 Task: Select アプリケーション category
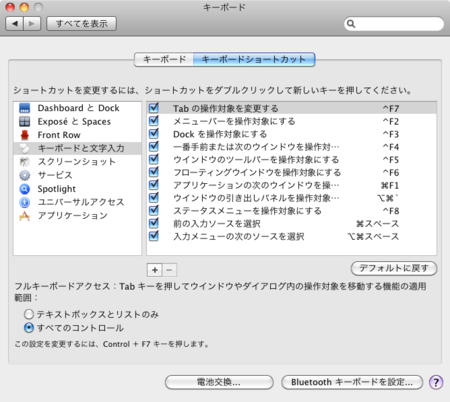tap(77, 216)
